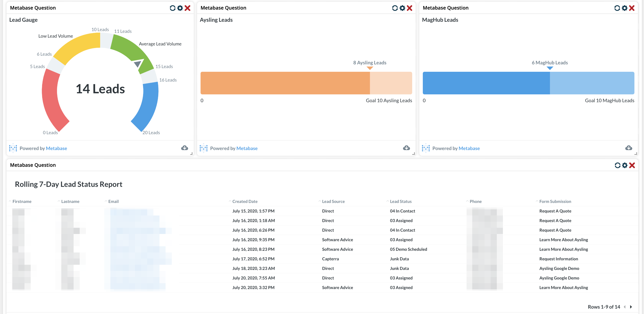Image resolution: width=644 pixels, height=314 pixels.
Task: Open the Metabase link under Aysling Leads
Action: (x=247, y=148)
